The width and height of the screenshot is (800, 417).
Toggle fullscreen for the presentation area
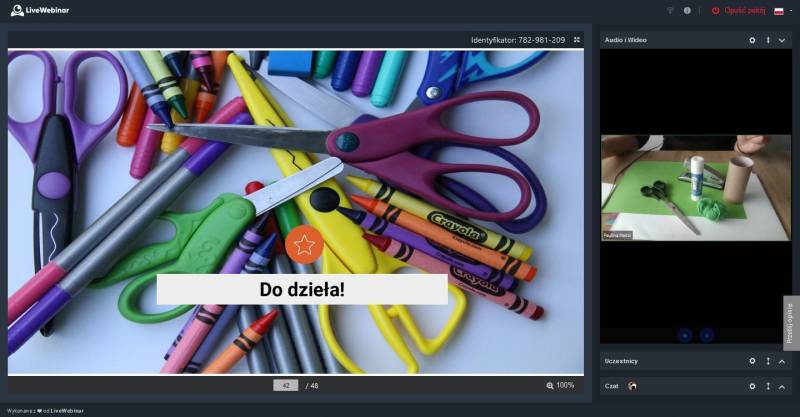point(577,40)
